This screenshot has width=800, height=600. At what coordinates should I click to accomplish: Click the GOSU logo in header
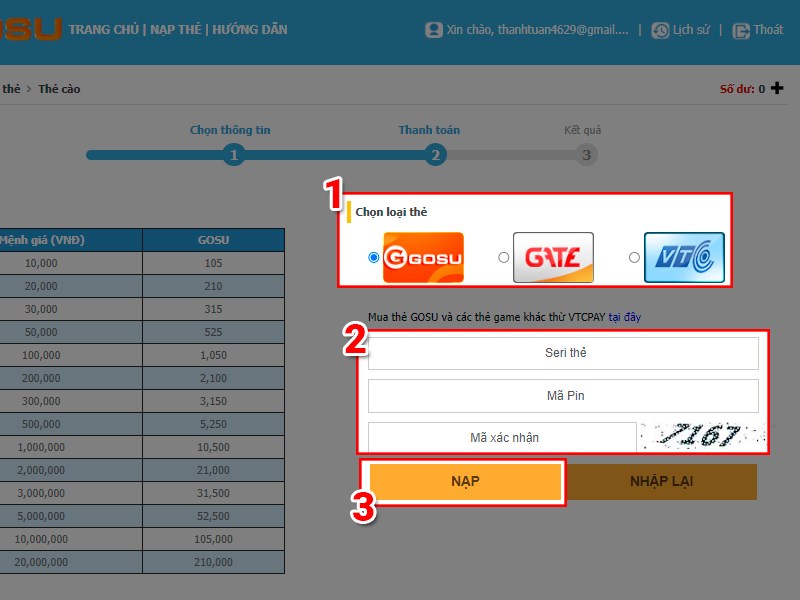click(31, 29)
